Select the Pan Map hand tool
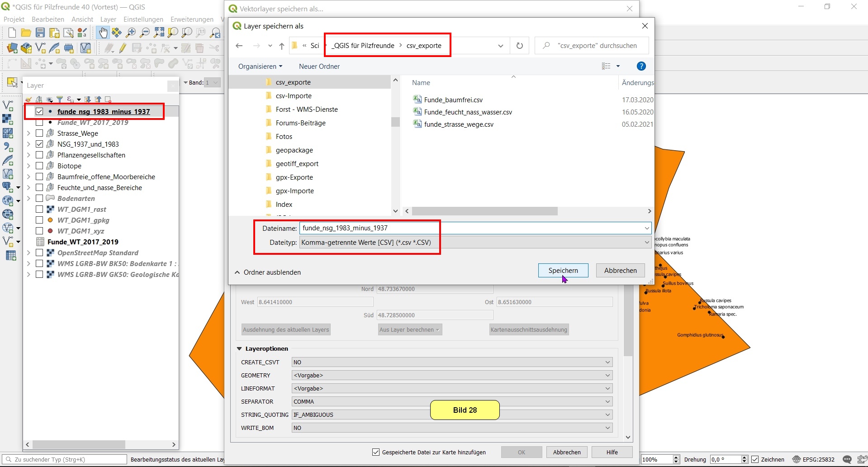868x467 pixels. 103,33
